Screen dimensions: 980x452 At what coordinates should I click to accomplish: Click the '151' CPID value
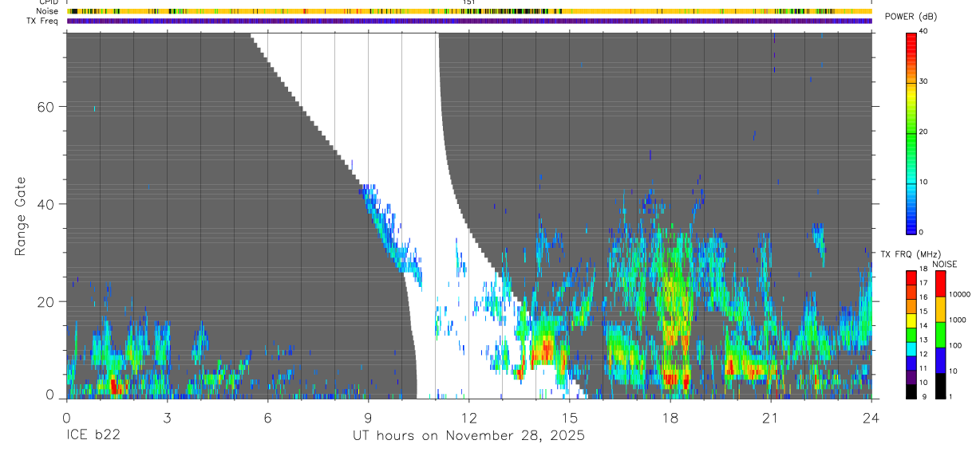tap(469, 2)
